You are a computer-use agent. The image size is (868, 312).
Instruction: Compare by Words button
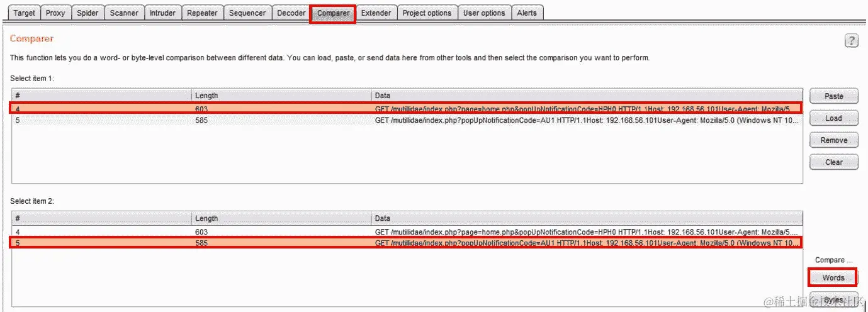click(x=833, y=277)
